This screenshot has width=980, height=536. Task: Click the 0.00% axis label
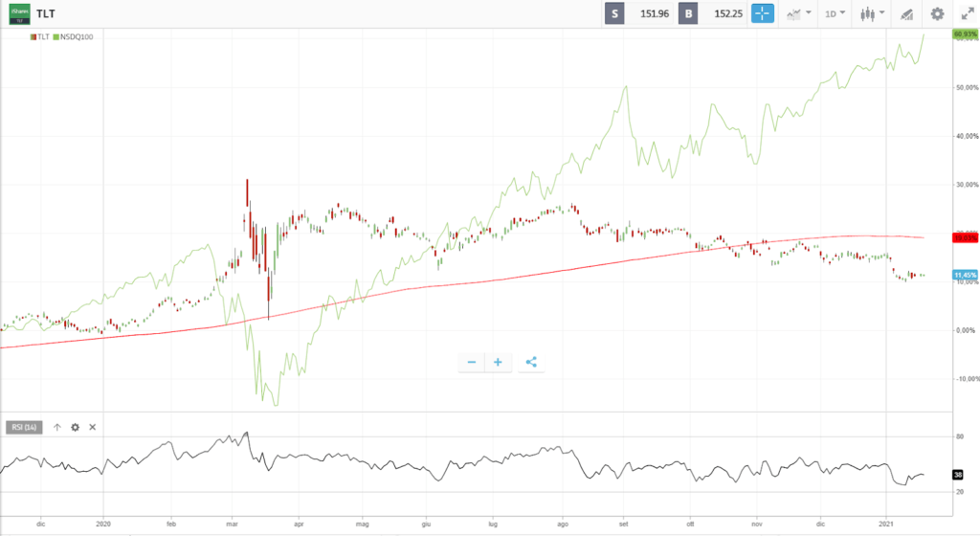tap(967, 330)
